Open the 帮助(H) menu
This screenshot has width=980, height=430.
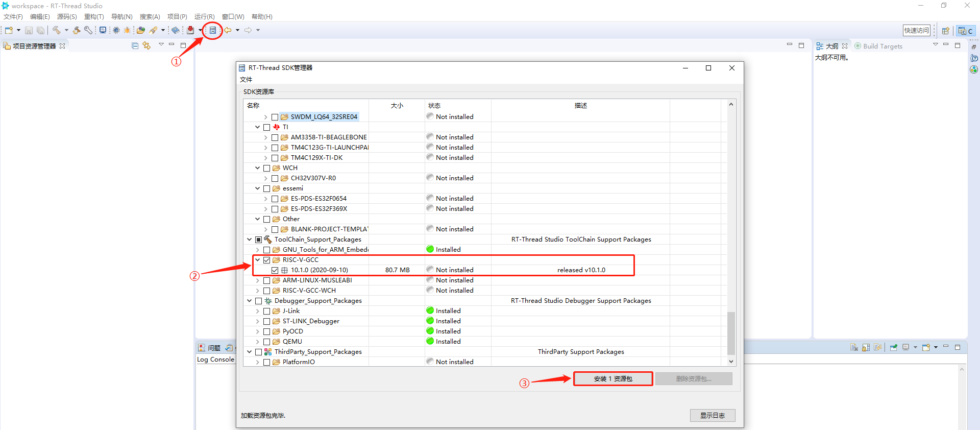pyautogui.click(x=262, y=17)
